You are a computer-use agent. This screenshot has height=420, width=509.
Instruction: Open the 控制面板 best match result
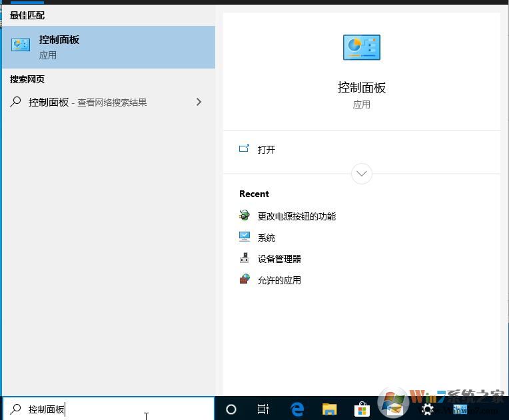(109, 47)
